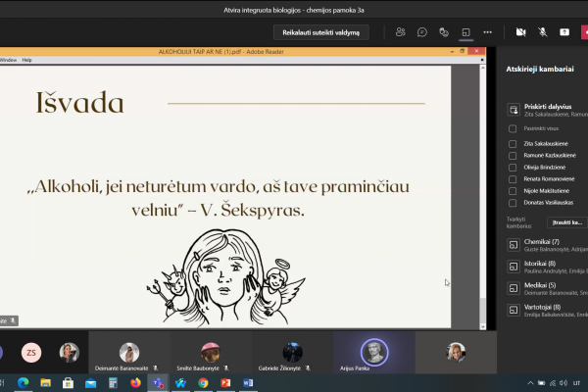Click the share content icon
The image size is (588, 392).
(564, 32)
